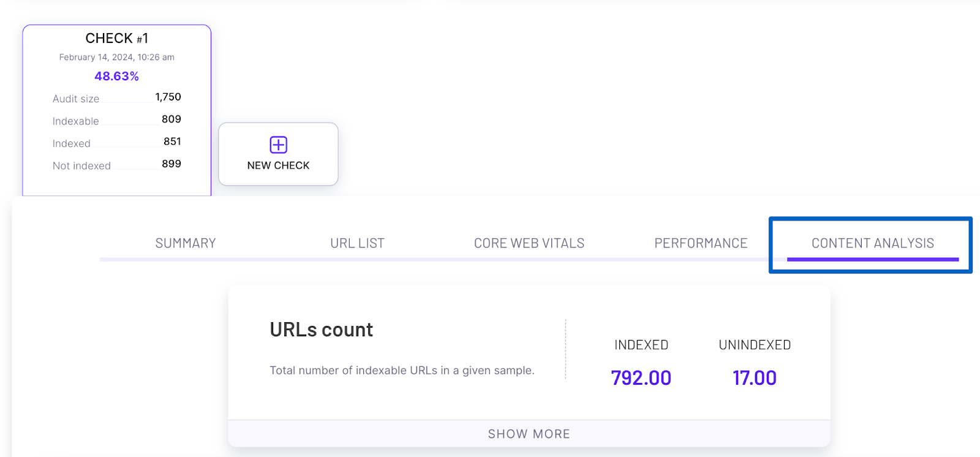Select the CHECK #1 card title
Viewport: 980px width, 457px height.
click(x=116, y=38)
